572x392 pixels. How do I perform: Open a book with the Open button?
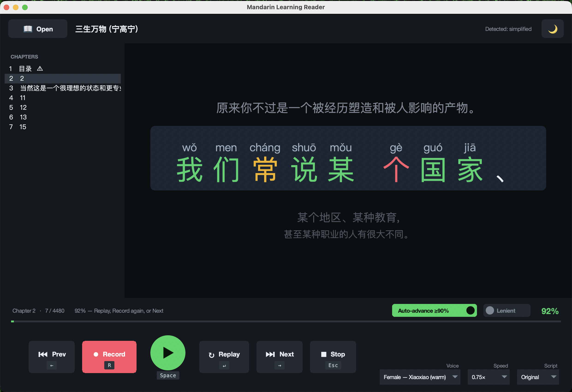tap(38, 29)
